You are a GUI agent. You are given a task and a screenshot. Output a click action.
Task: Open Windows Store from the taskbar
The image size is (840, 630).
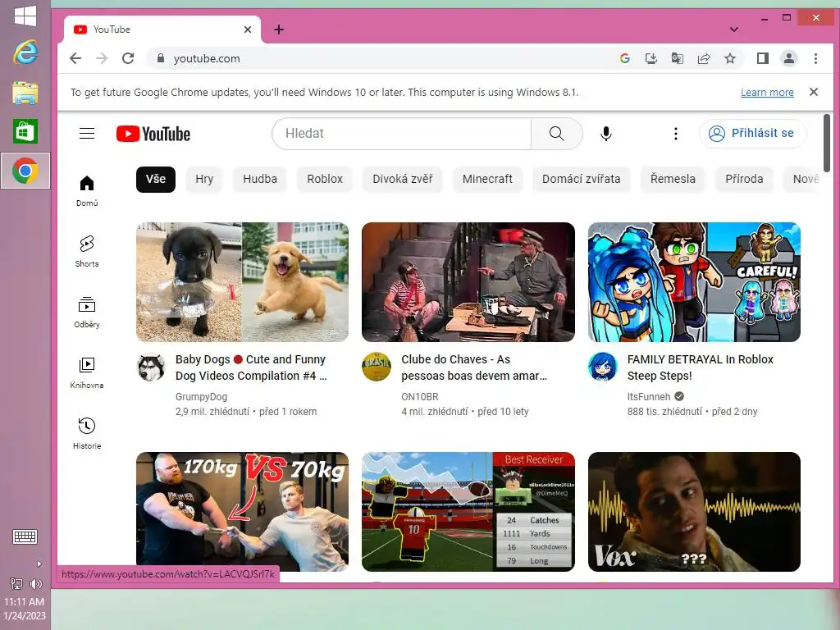coord(25,131)
